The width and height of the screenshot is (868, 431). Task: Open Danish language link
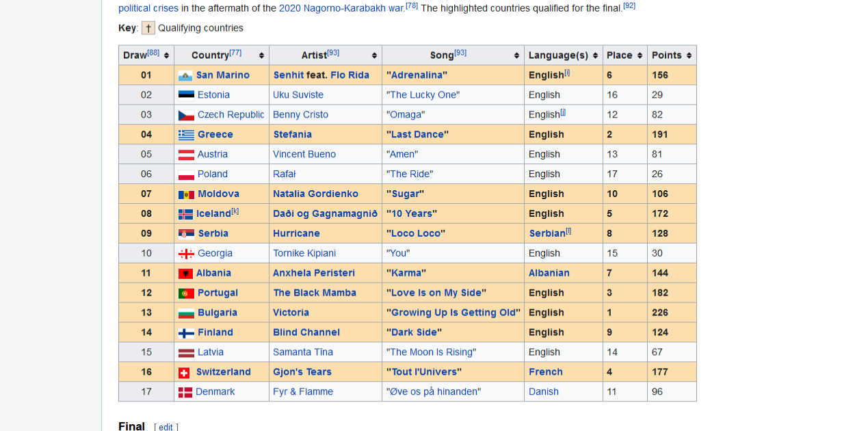coord(544,393)
